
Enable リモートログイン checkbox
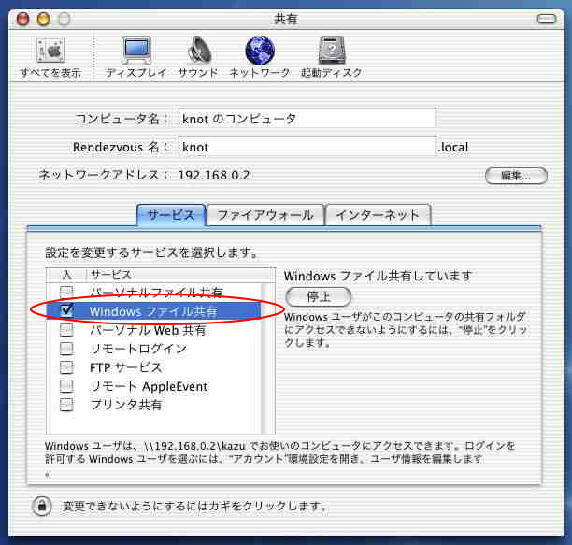66,348
